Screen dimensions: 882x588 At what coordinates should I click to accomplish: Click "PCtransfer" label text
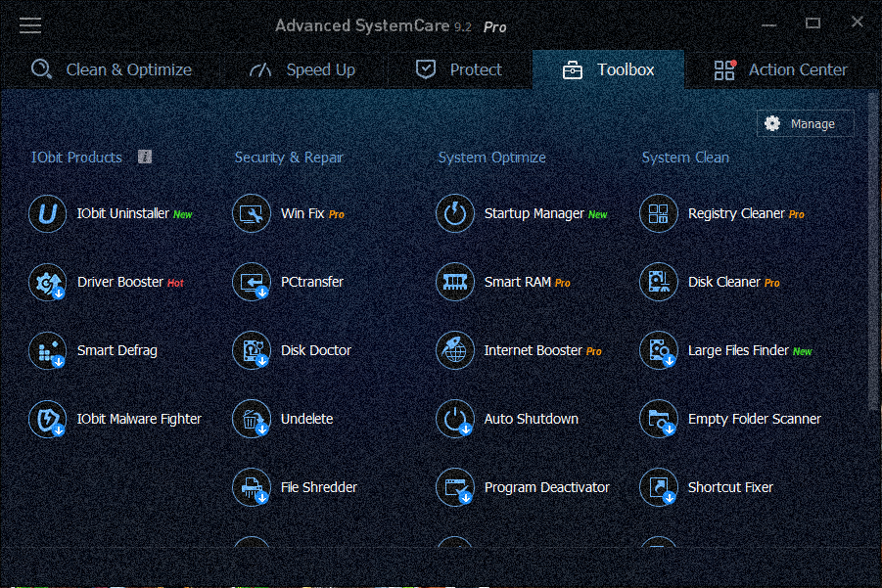coord(312,282)
